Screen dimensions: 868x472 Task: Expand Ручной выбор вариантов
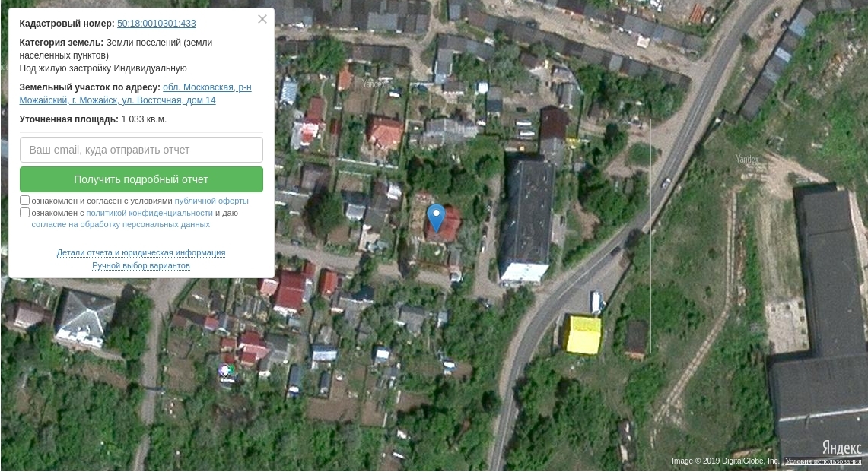click(141, 265)
